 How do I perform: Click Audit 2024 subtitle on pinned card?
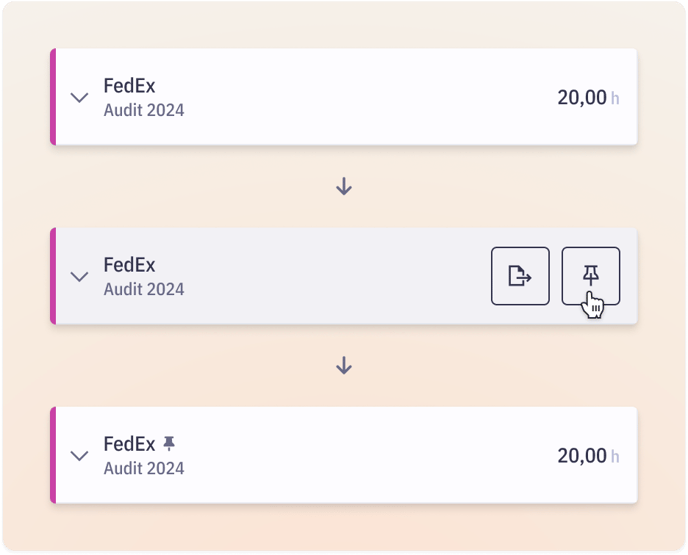144,468
